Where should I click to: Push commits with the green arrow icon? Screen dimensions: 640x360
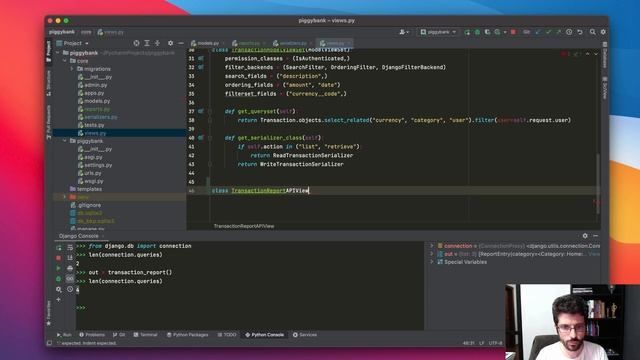pos(558,32)
